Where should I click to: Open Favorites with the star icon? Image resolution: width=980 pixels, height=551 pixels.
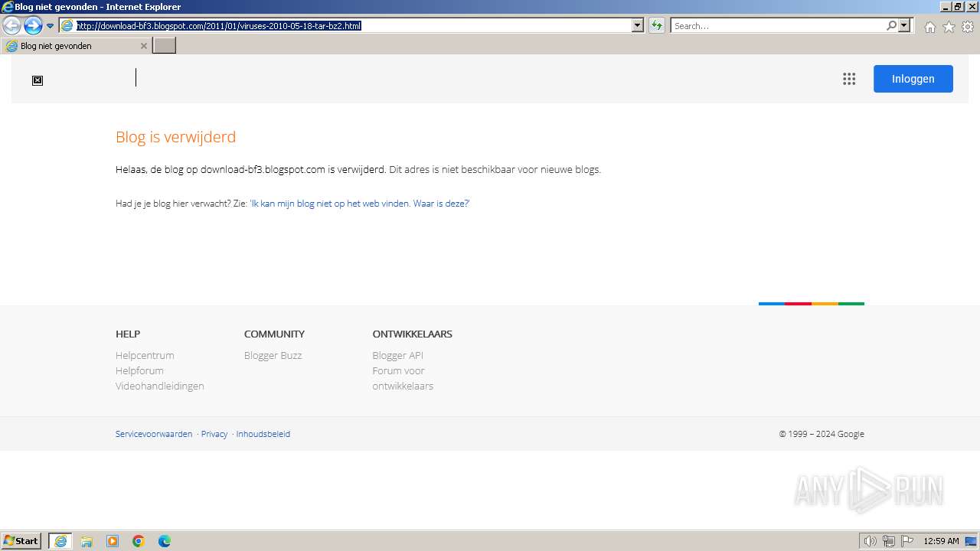click(x=949, y=27)
